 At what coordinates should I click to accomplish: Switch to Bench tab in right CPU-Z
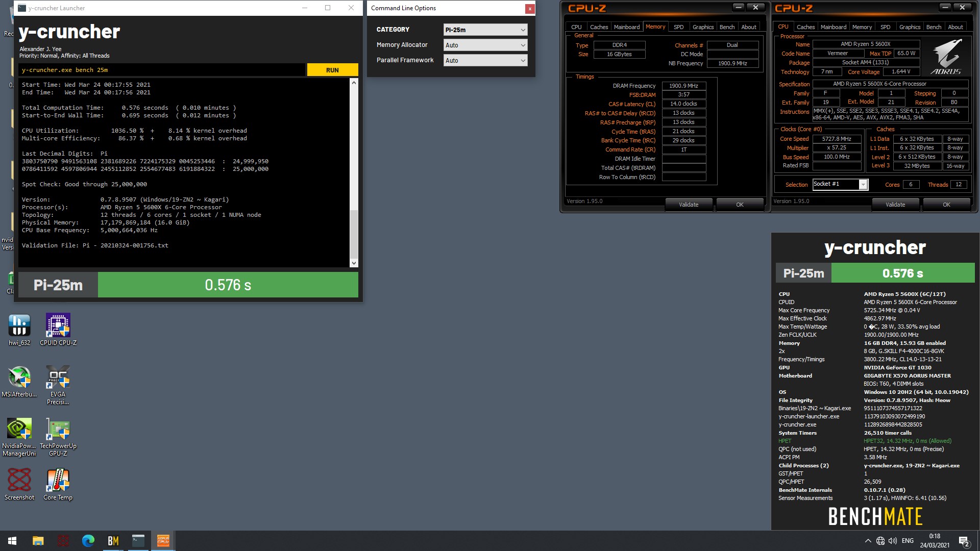(x=934, y=27)
